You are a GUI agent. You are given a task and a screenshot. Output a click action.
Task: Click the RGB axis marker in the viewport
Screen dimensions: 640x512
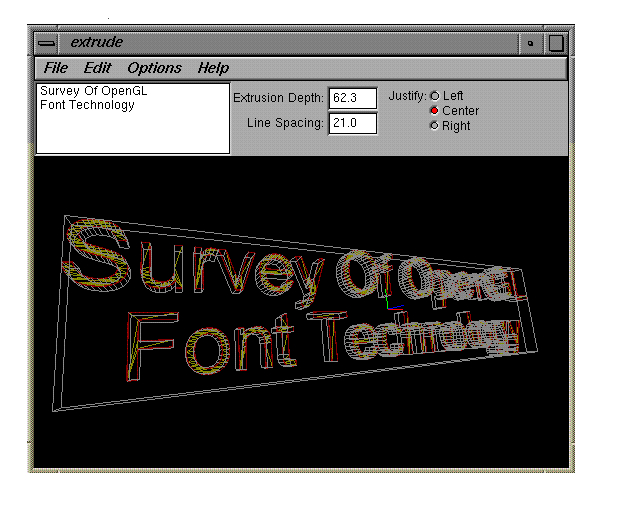point(394,301)
